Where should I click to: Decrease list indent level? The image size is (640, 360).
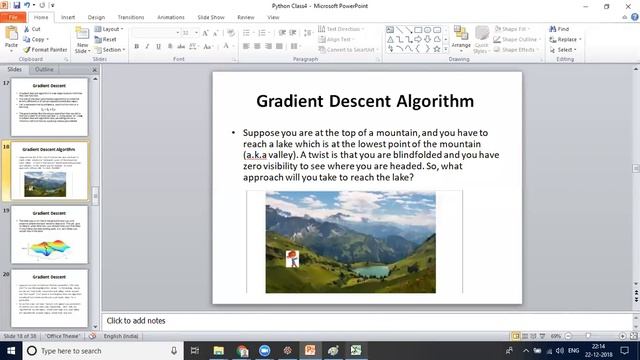282,33
